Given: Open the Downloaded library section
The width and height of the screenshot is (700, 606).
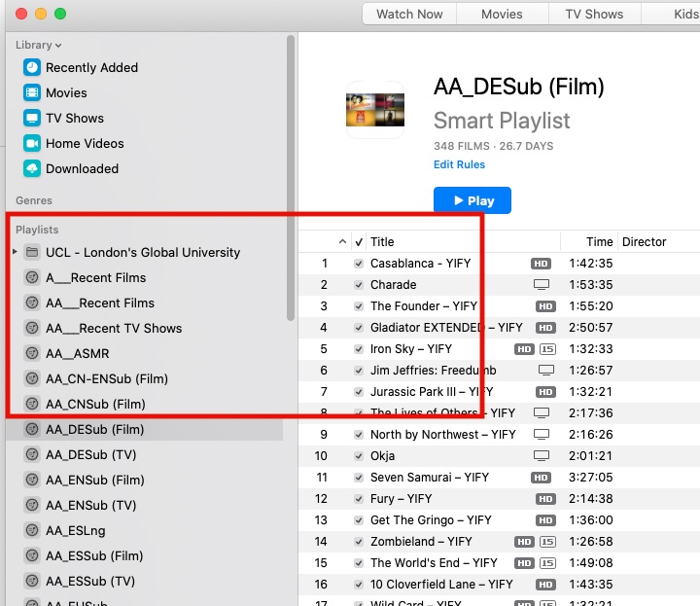Looking at the screenshot, I should click(x=82, y=169).
